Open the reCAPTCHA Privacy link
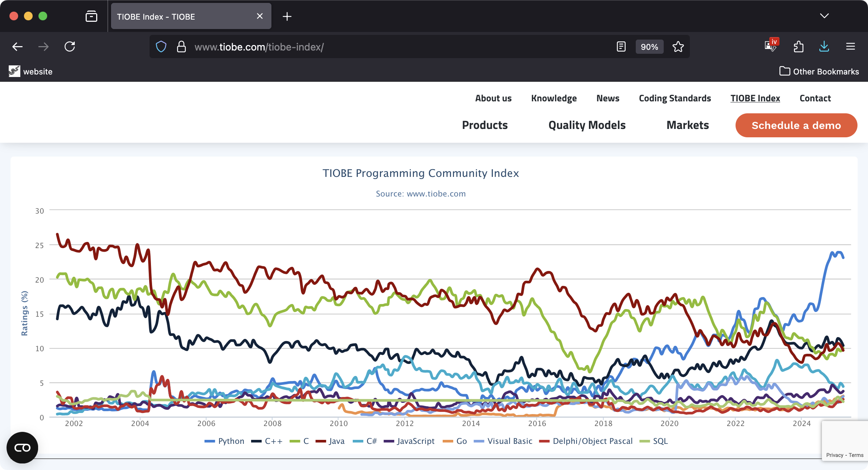Viewport: 868px width, 470px height. [835, 455]
